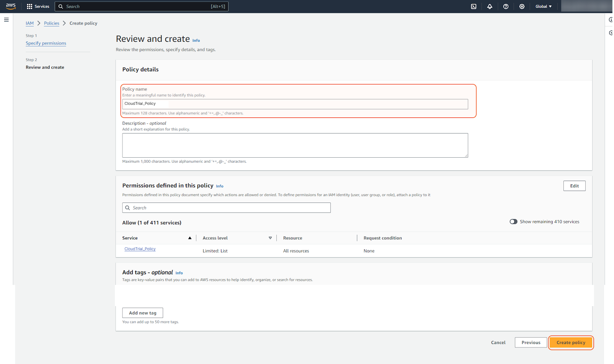Open the Services grid menu

coord(38,7)
